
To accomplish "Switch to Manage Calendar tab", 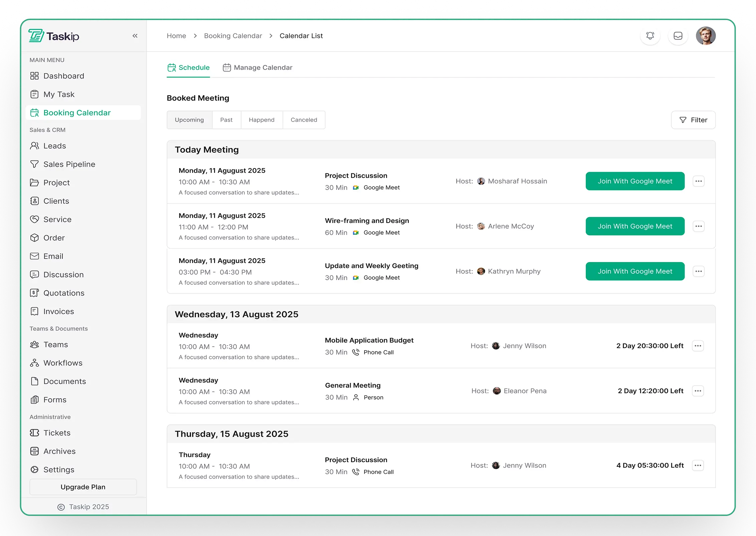I will click(x=257, y=68).
